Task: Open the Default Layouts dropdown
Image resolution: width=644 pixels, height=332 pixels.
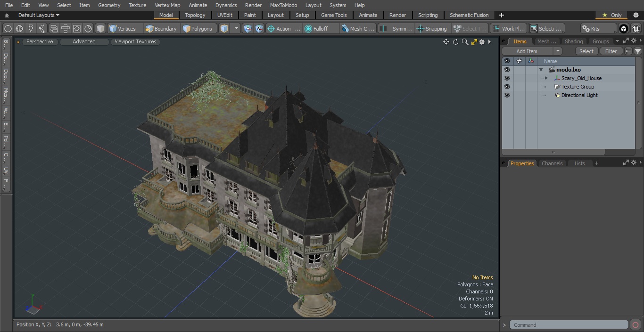Action: point(39,15)
